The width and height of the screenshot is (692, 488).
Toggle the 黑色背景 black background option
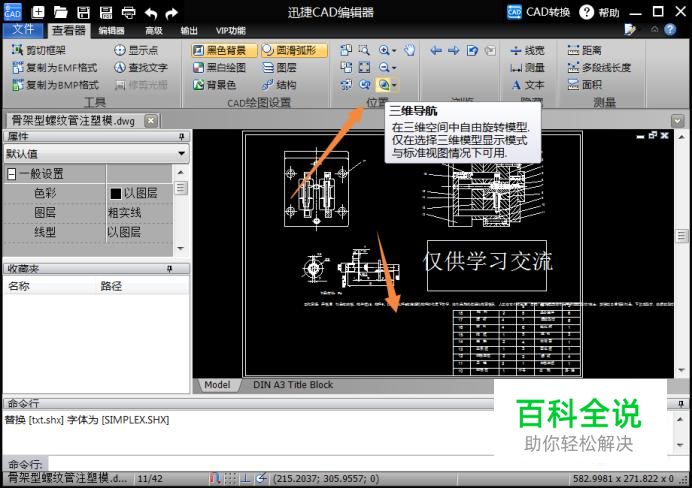tap(224, 50)
